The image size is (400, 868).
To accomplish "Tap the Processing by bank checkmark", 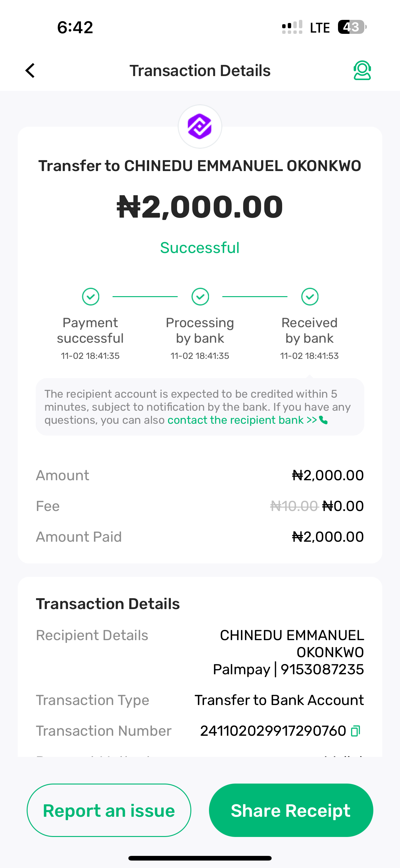I will (200, 296).
